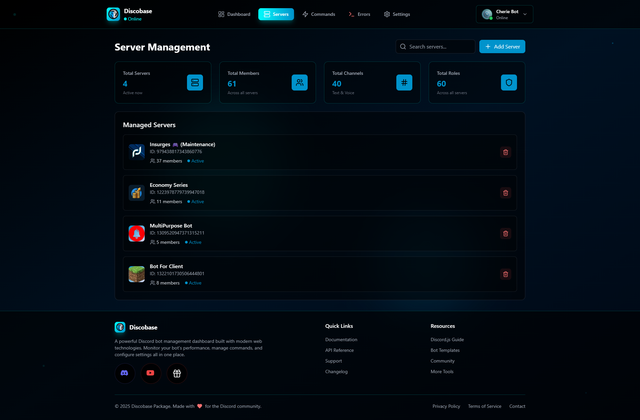Open the Privacy Policy link
Image resolution: width=640 pixels, height=420 pixels.
tap(446, 406)
